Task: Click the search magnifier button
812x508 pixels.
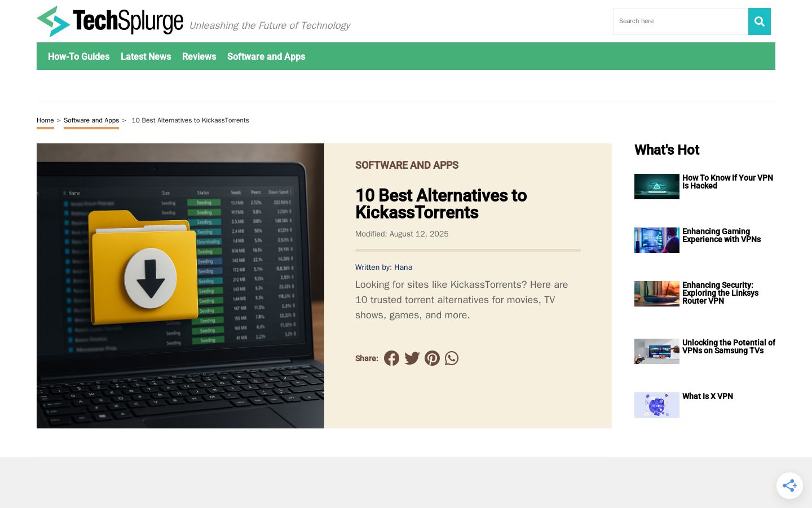Action: pyautogui.click(x=760, y=21)
